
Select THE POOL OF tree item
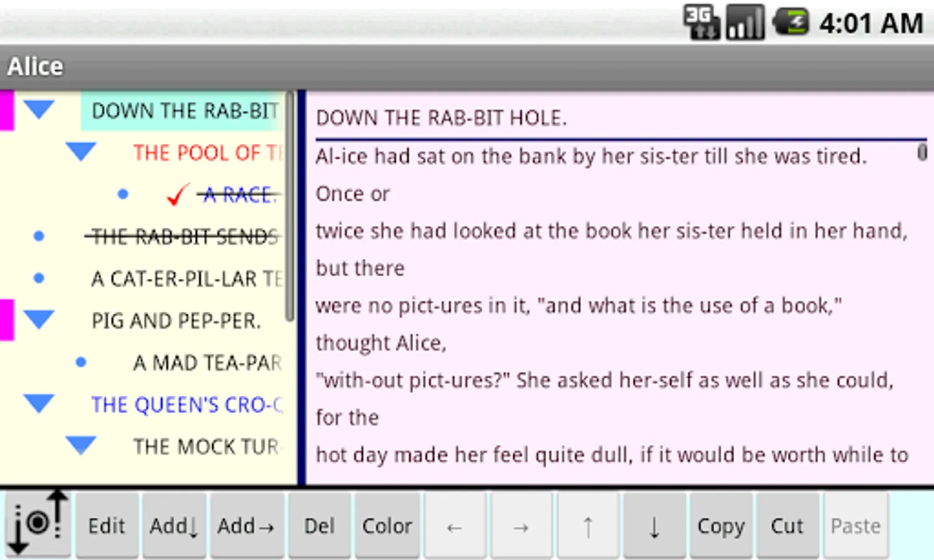click(207, 152)
